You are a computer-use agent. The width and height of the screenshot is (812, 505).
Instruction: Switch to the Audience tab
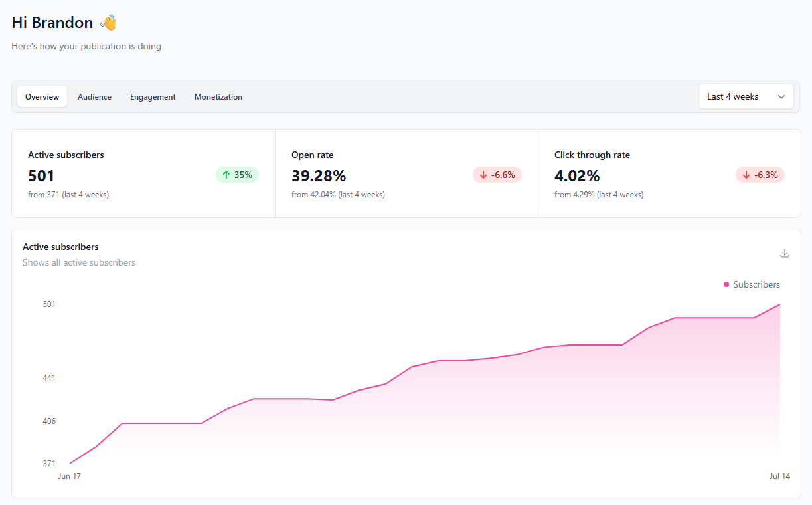click(x=94, y=96)
